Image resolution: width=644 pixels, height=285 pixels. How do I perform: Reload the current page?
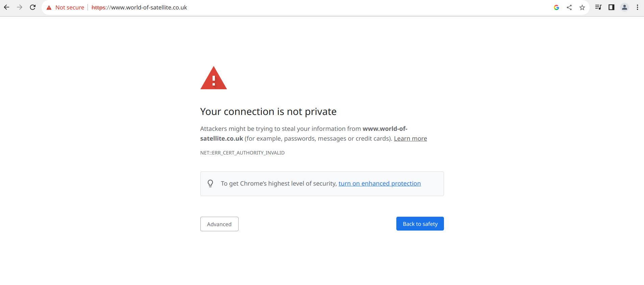(x=33, y=7)
